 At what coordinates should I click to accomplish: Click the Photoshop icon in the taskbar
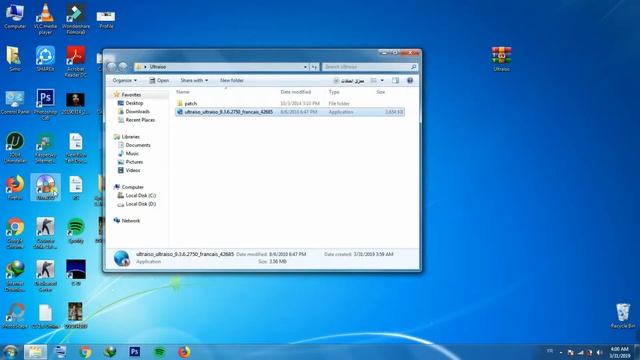(135, 352)
